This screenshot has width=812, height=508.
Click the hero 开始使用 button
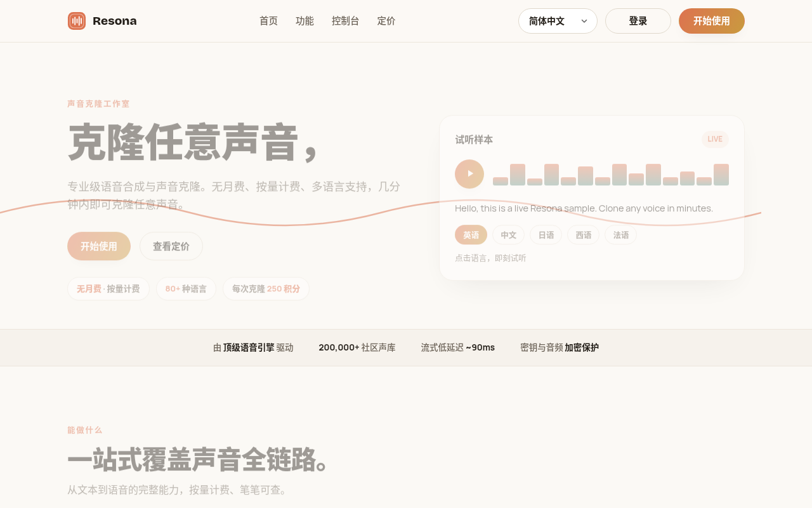coord(99,246)
